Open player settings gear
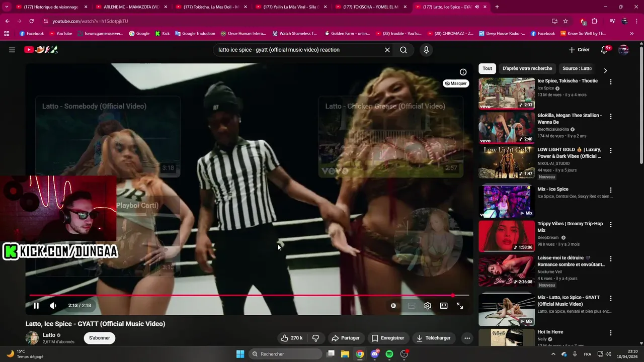644x362 pixels. click(x=428, y=306)
